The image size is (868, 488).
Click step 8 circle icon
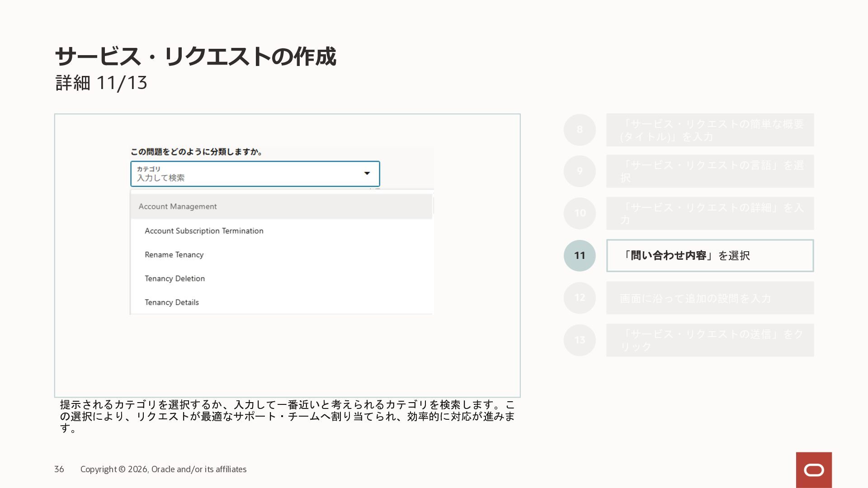point(580,130)
